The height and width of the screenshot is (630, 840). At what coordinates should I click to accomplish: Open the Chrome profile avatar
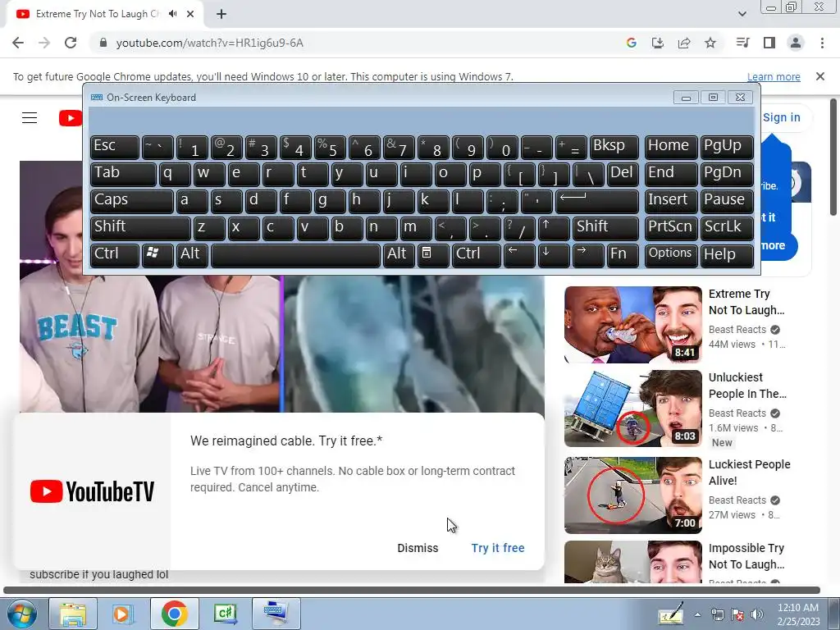click(796, 43)
